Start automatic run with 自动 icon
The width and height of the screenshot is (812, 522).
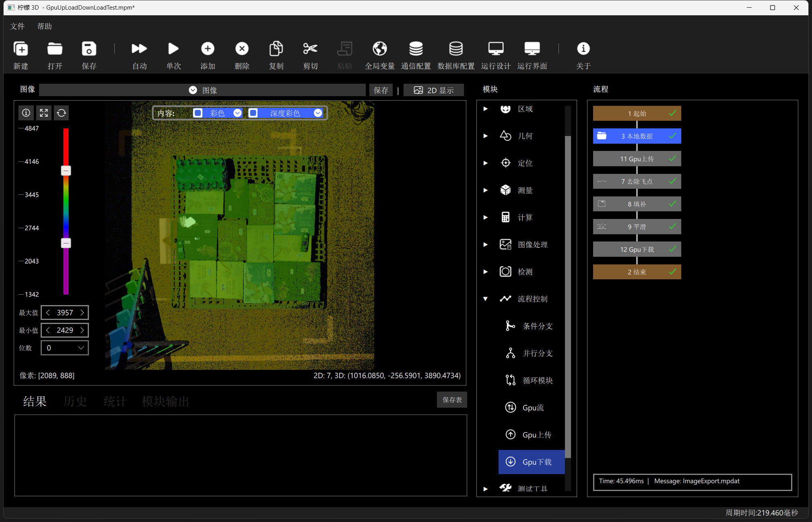point(139,49)
